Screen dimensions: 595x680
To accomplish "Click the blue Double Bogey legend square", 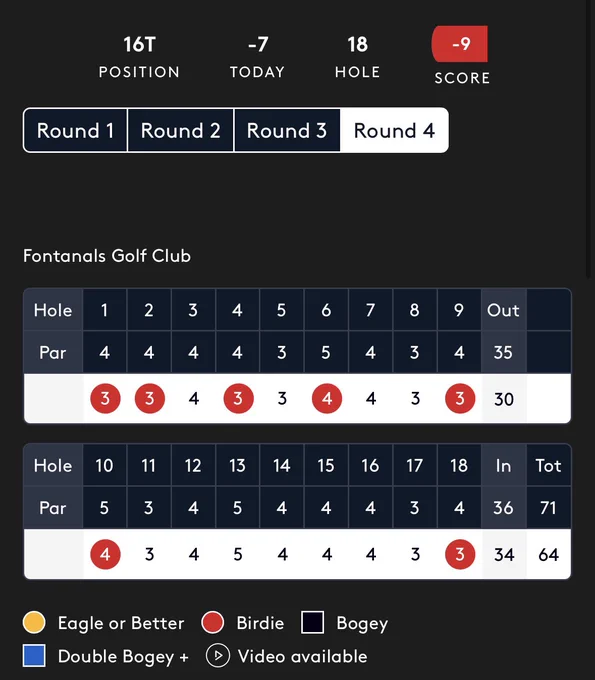I will [x=34, y=655].
